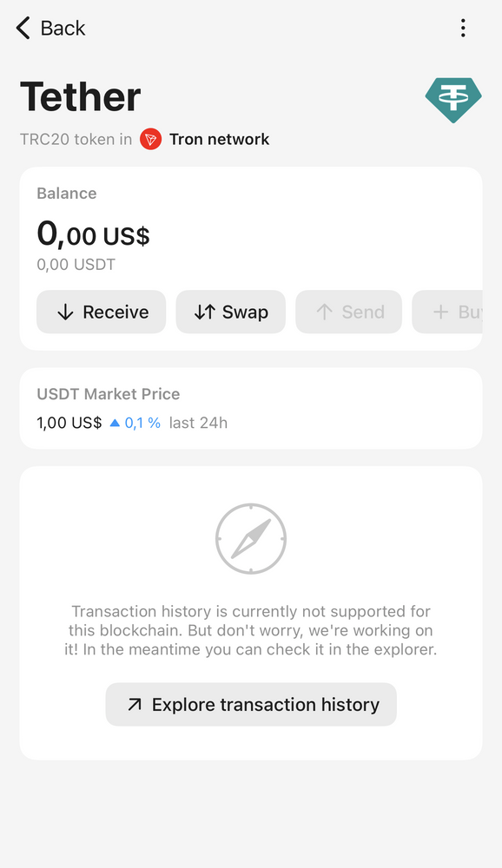Select the back chevron icon
The width and height of the screenshot is (502, 868).
22,28
